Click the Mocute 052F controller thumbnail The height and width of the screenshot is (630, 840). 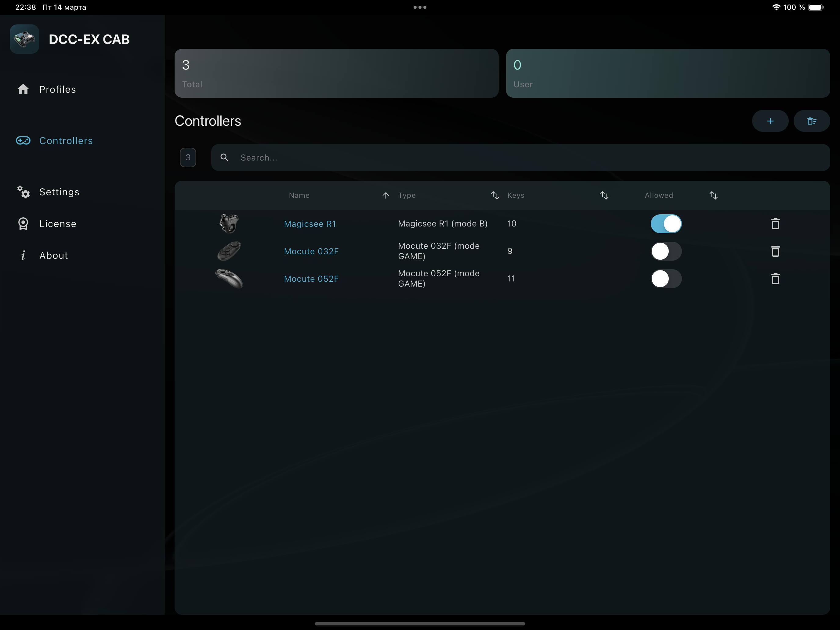[x=229, y=278]
